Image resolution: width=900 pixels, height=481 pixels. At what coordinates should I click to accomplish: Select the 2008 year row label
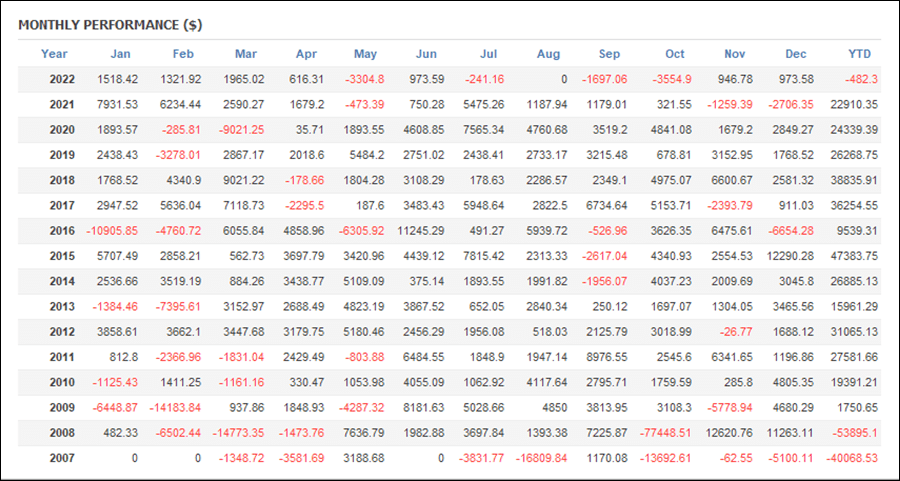coord(62,433)
